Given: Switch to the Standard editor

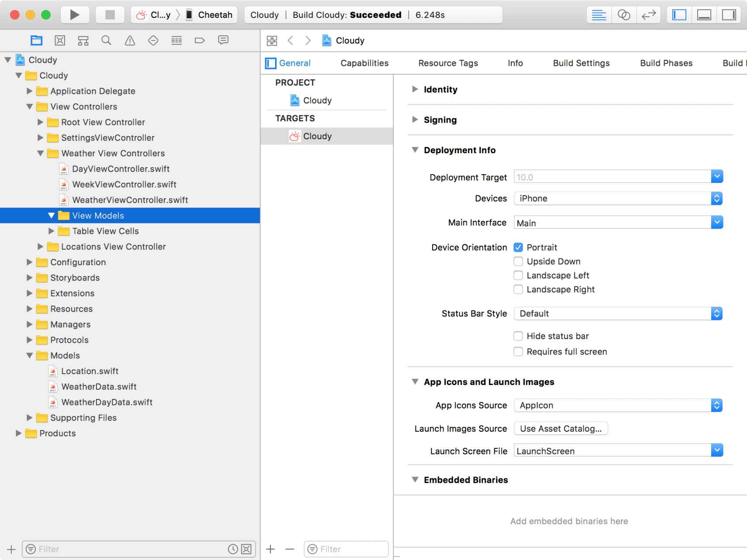Looking at the screenshot, I should 599,15.
